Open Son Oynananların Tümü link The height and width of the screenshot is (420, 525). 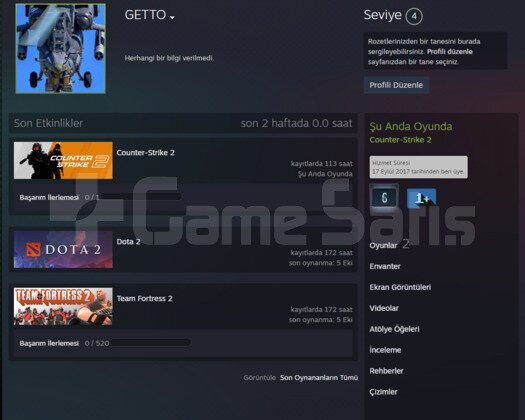pos(319,378)
